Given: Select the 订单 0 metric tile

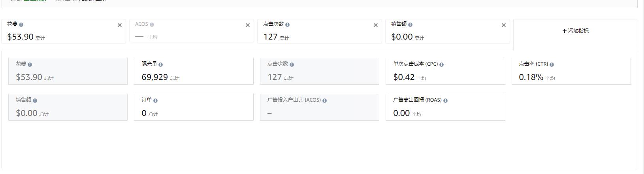Looking at the screenshot, I should pos(194,107).
